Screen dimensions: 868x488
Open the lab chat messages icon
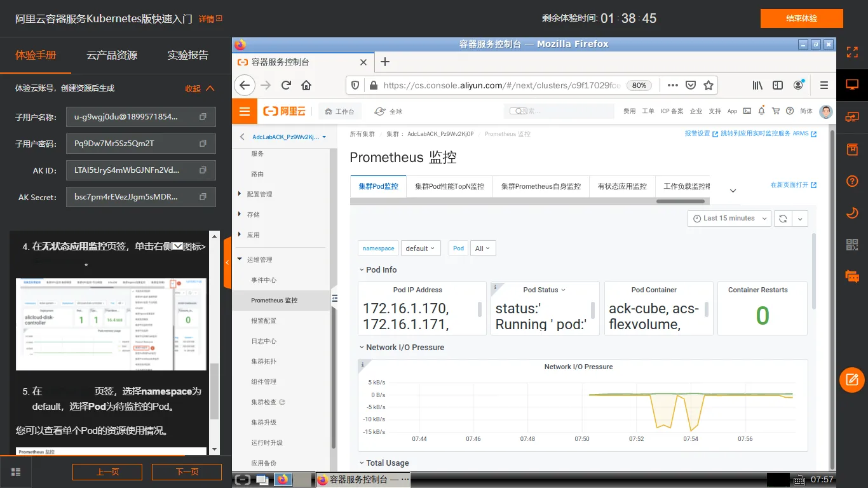(x=852, y=276)
